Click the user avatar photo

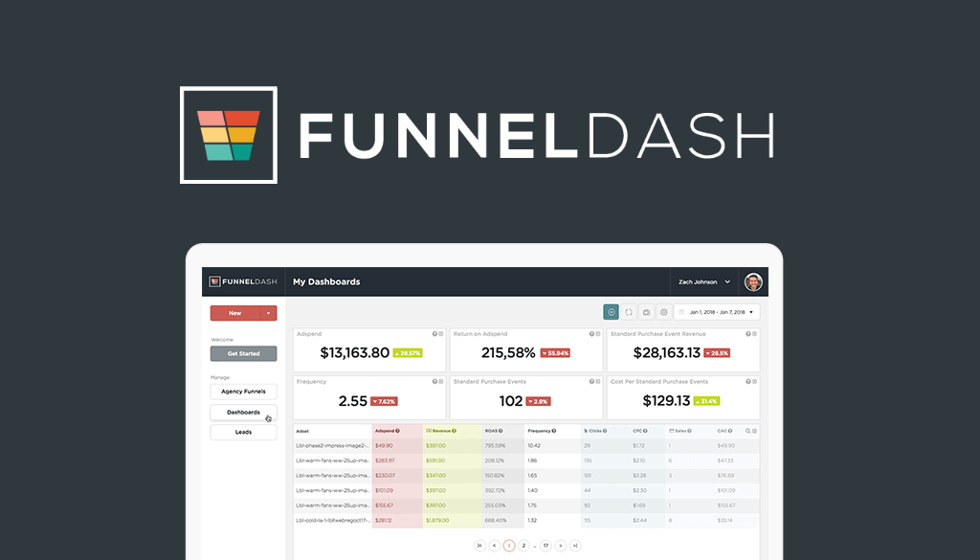coord(753,281)
